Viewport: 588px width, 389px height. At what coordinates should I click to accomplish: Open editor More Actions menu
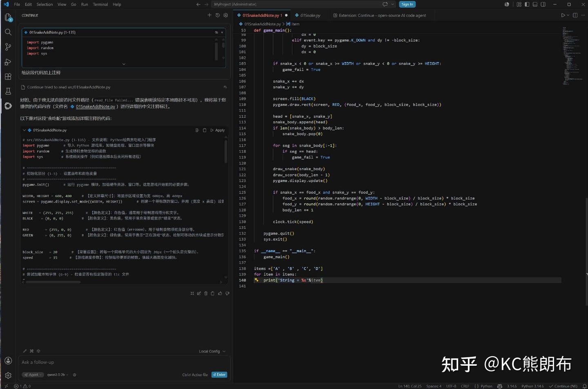pyautogui.click(x=583, y=16)
